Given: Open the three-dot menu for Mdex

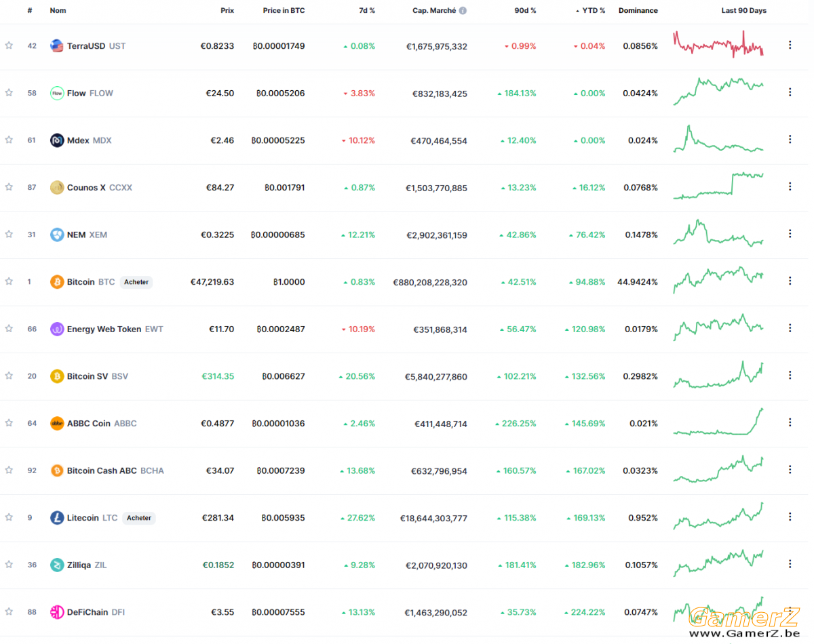Looking at the screenshot, I should [790, 139].
